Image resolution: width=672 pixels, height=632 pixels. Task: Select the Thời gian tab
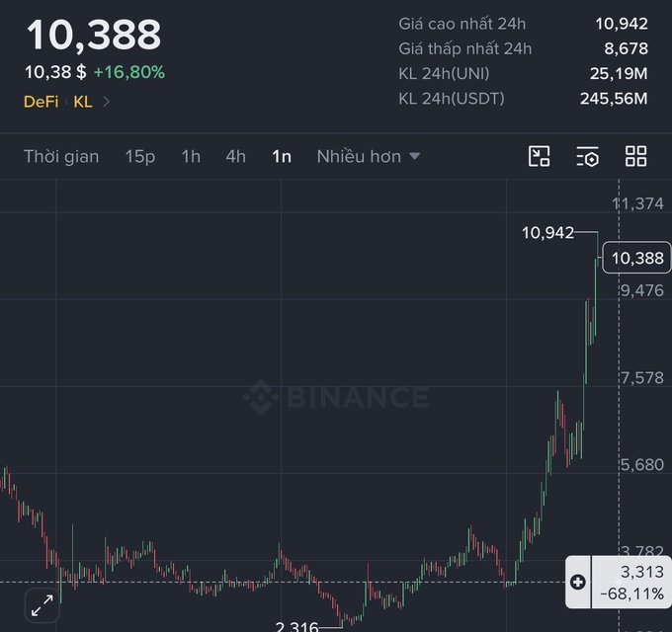(x=61, y=156)
